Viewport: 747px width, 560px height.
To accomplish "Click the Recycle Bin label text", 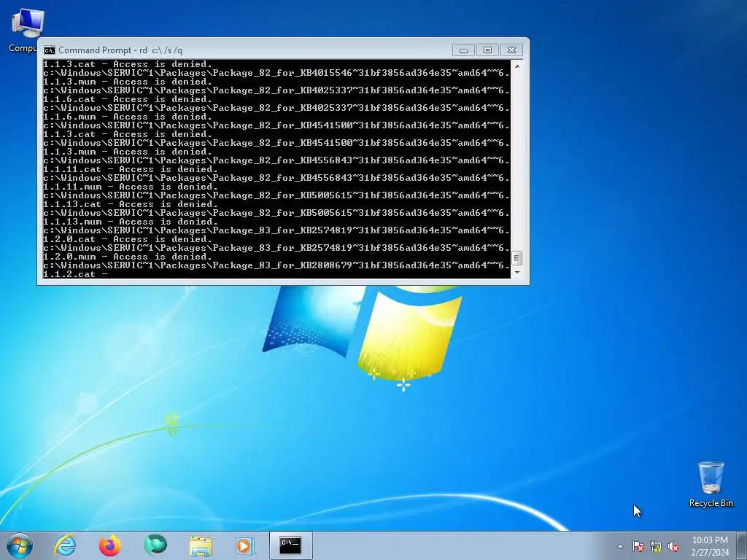I will pyautogui.click(x=711, y=503).
